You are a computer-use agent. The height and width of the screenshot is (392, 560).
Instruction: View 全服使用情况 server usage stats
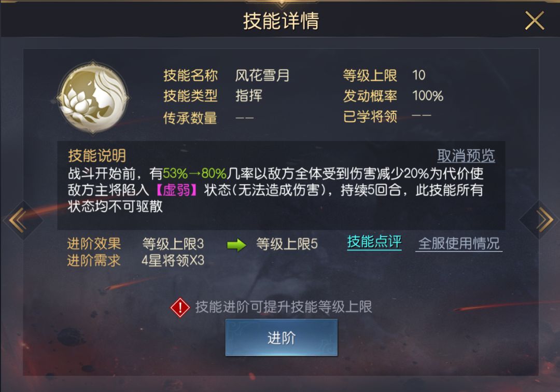[458, 244]
